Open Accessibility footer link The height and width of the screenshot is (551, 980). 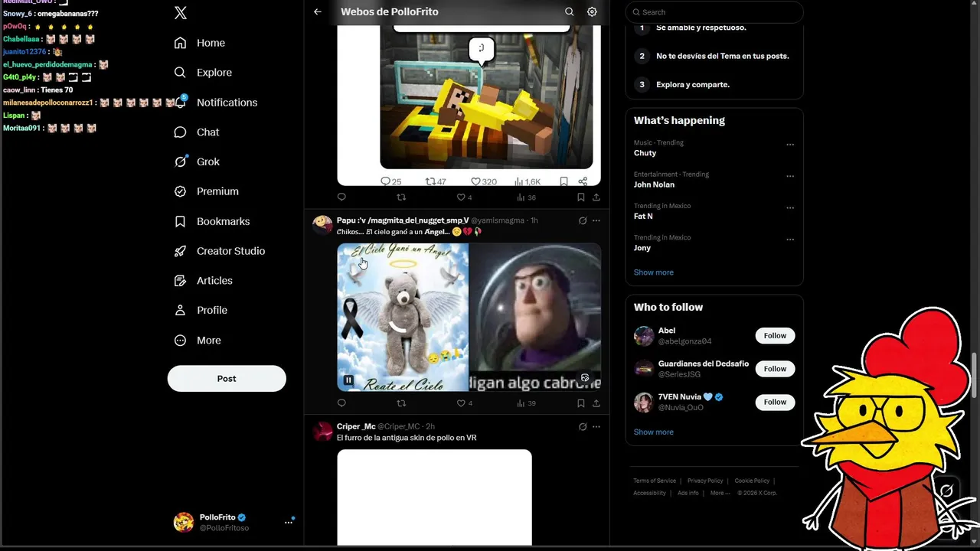[x=649, y=493]
